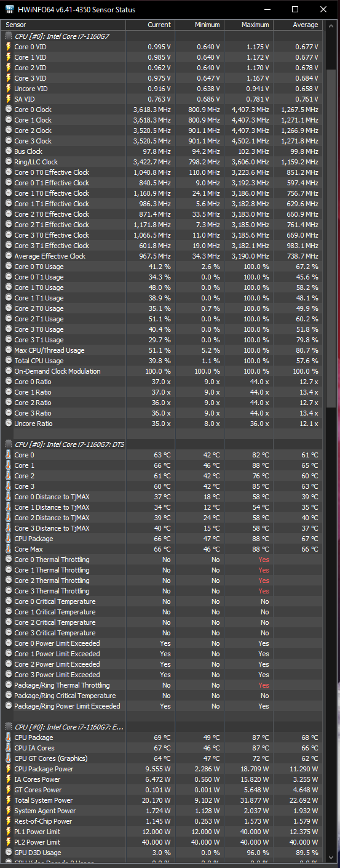Select Core 0 T0 Effective Clock row

tap(162, 172)
